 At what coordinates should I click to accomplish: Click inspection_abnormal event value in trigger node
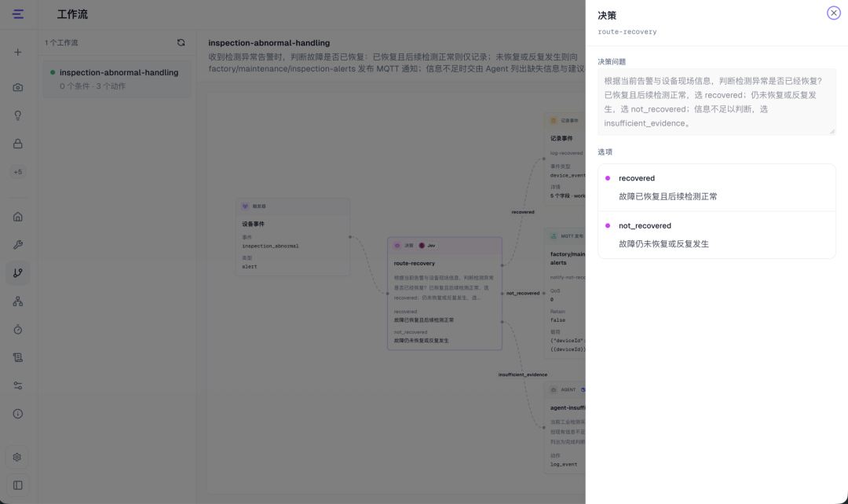click(x=270, y=246)
